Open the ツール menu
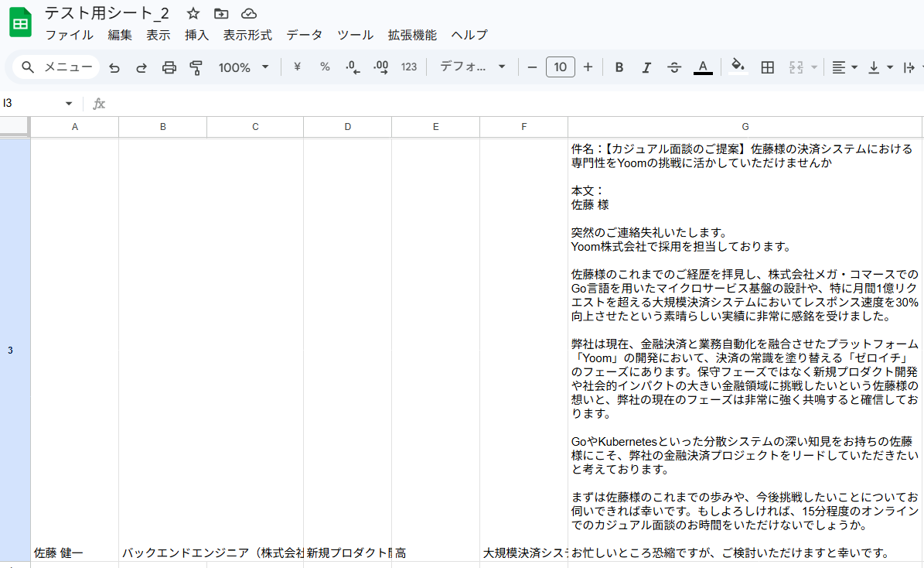This screenshot has height=568, width=924. 356,35
